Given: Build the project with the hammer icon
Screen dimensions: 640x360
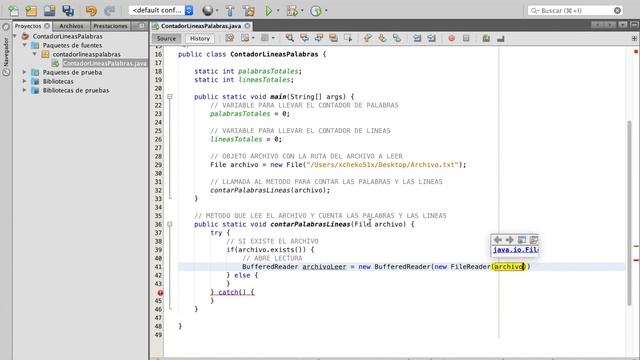Looking at the screenshot, I should pyautogui.click(x=230, y=11).
